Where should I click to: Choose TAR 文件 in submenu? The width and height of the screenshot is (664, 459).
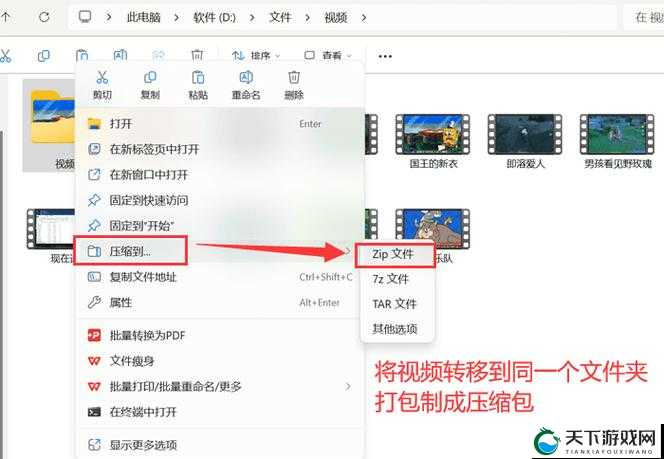tap(397, 304)
